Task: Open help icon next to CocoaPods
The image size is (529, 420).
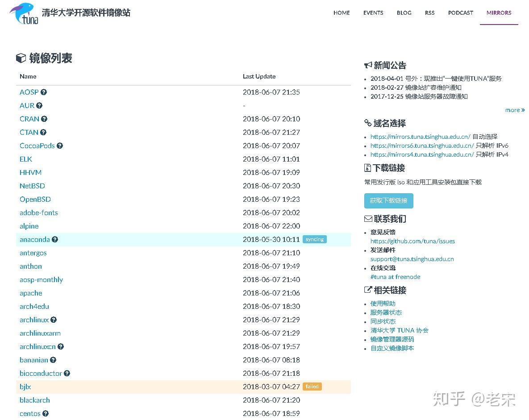Action: (x=60, y=146)
